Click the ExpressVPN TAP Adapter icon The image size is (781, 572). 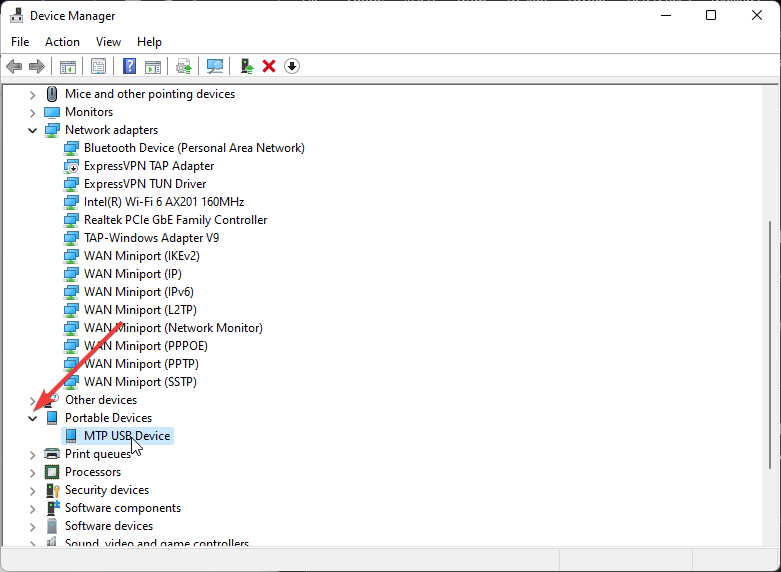tap(71, 166)
